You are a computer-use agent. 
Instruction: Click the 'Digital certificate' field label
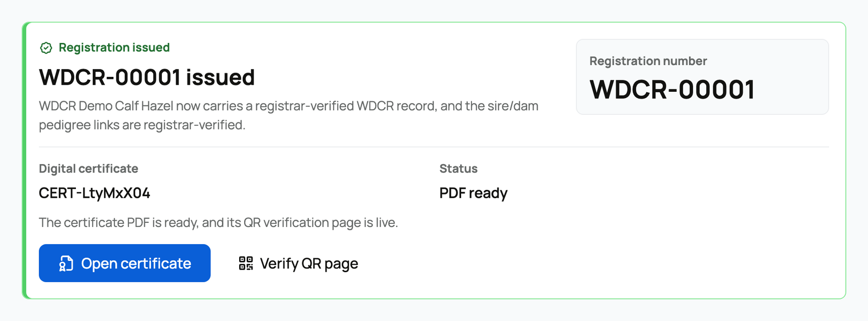(88, 169)
